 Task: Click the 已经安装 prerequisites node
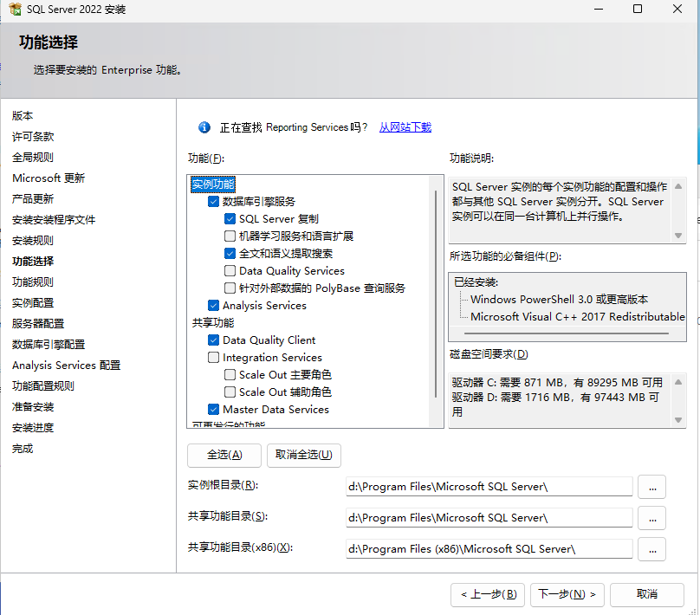476,282
